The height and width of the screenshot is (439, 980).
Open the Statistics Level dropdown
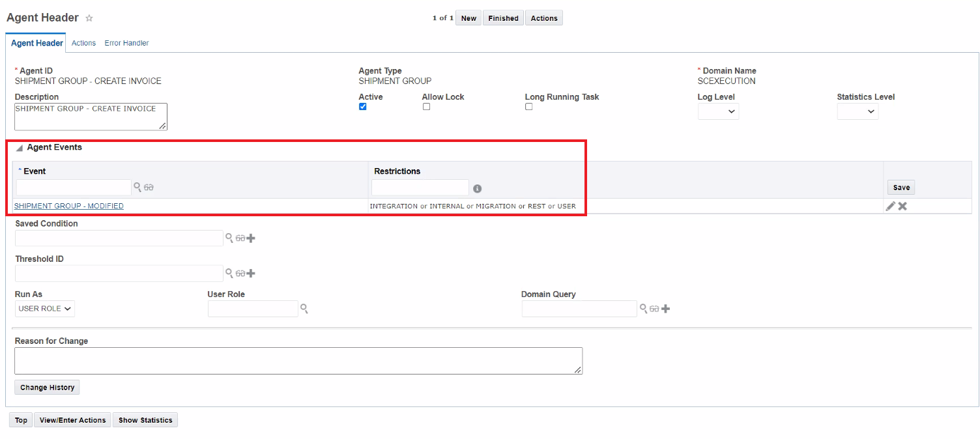(857, 112)
